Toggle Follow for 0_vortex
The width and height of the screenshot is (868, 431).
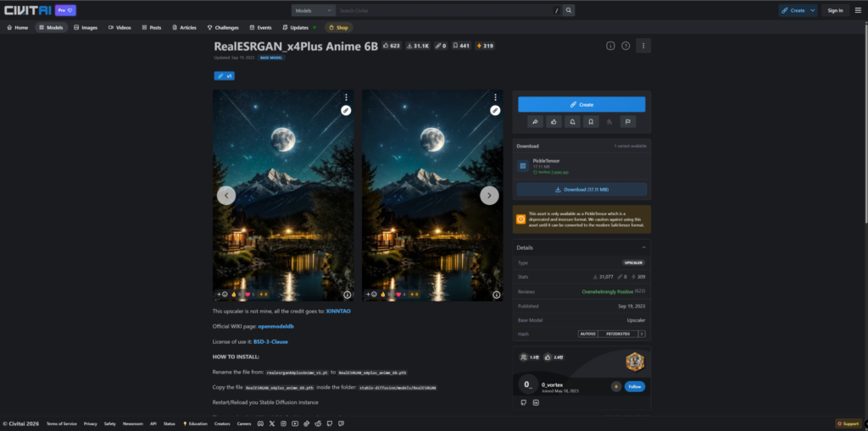(x=634, y=386)
